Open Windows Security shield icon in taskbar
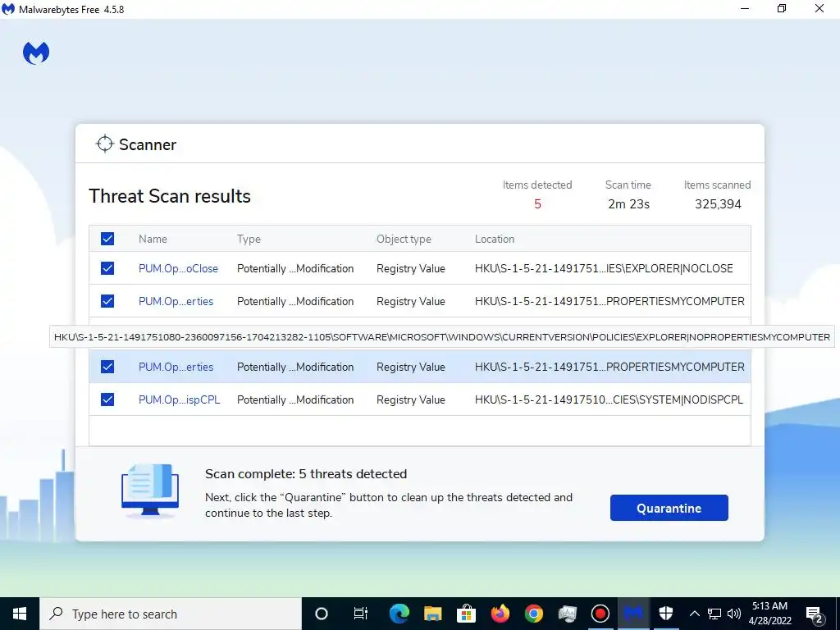840x630 pixels. point(666,614)
